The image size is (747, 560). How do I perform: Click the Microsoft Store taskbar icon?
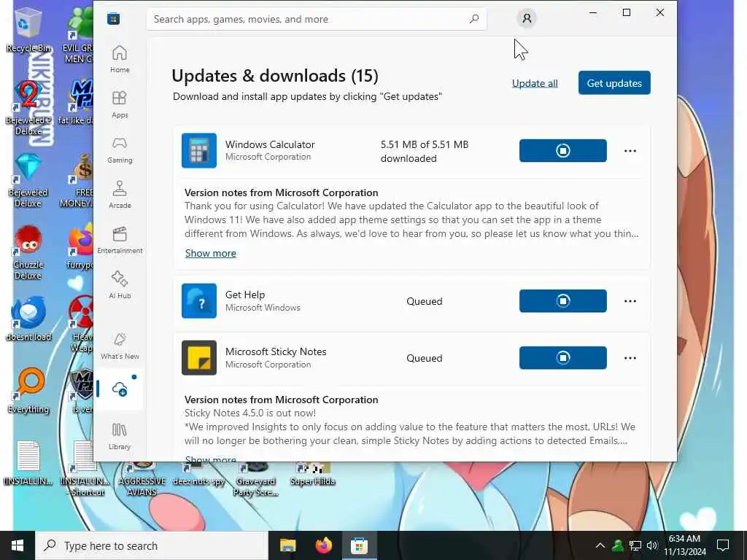[359, 545]
